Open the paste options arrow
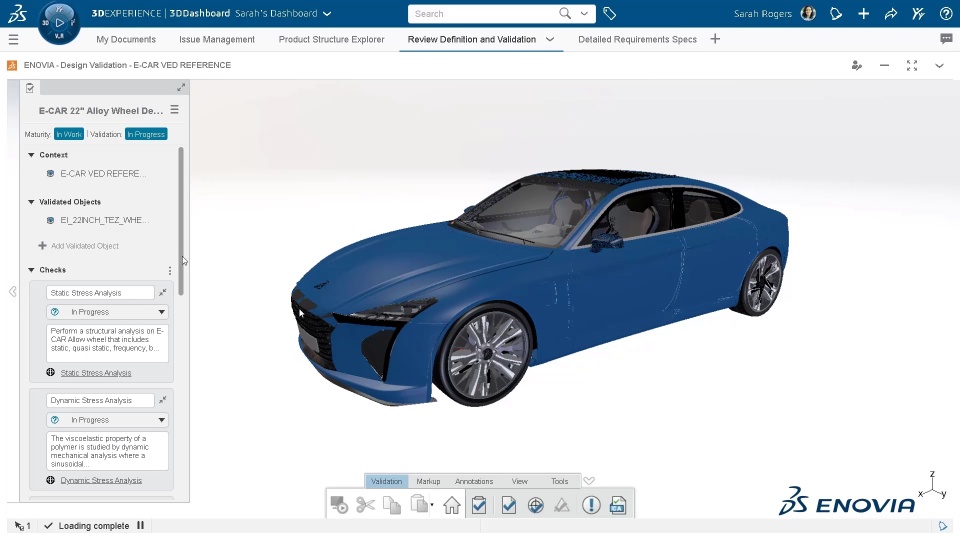The image size is (960, 540). click(432, 504)
